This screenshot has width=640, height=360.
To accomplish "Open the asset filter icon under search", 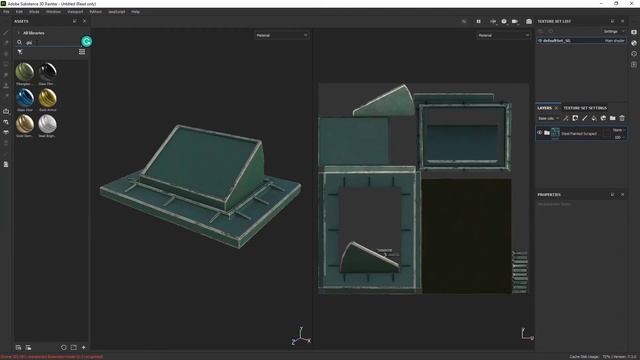I will [x=20, y=52].
